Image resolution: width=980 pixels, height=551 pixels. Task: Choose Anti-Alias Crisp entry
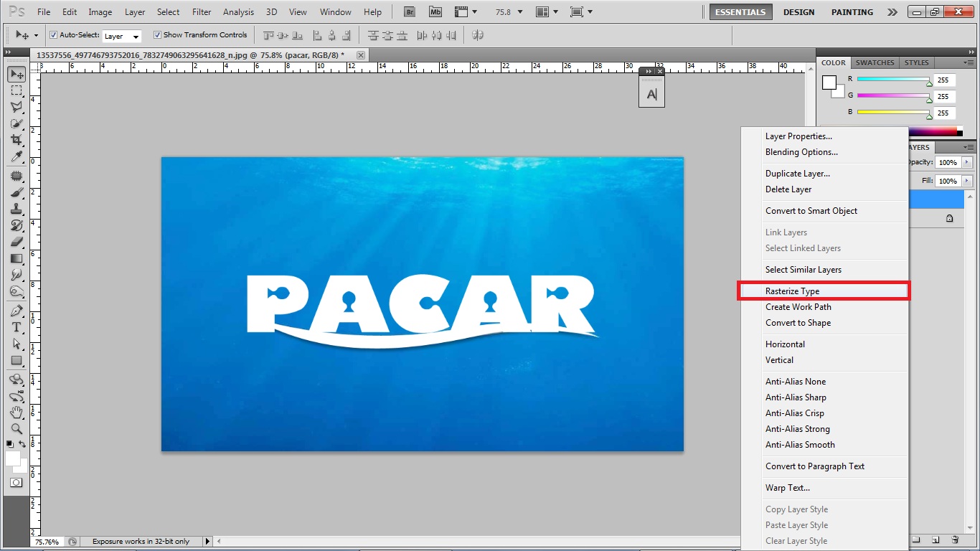pos(824,413)
